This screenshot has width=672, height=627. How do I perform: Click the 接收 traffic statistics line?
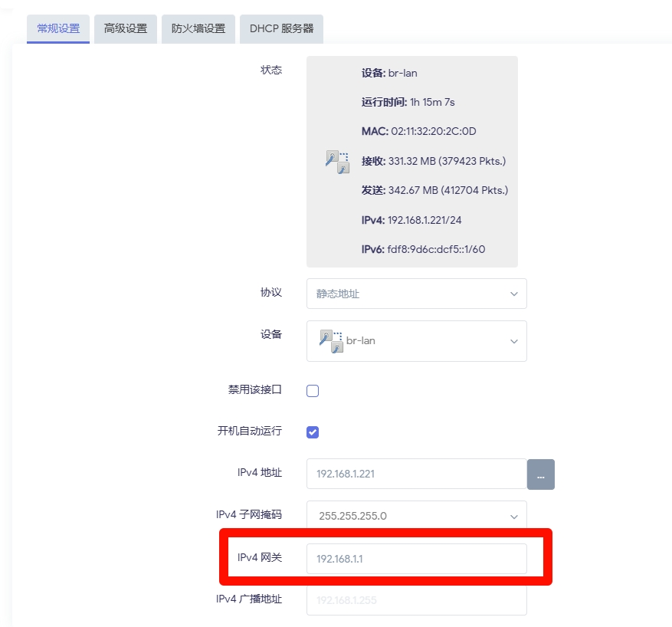tap(433, 161)
